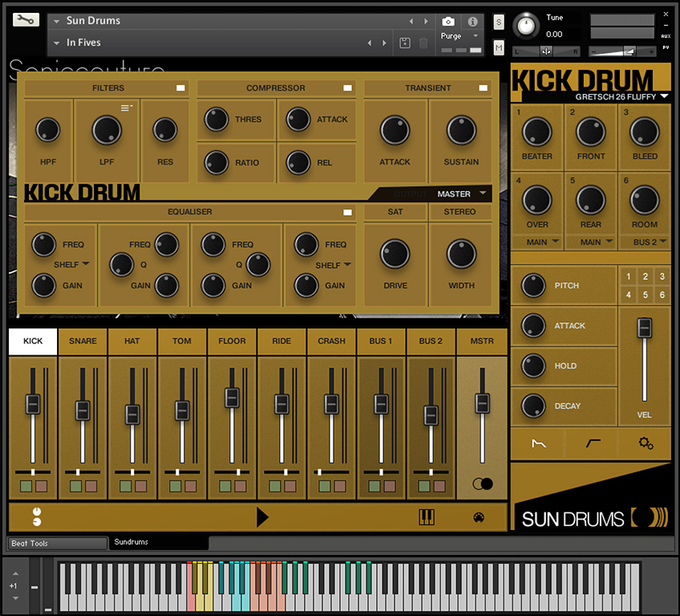This screenshot has height=616, width=680.
Task: Click the stacked-dots icon in the bottom bar
Action: [x=37, y=517]
